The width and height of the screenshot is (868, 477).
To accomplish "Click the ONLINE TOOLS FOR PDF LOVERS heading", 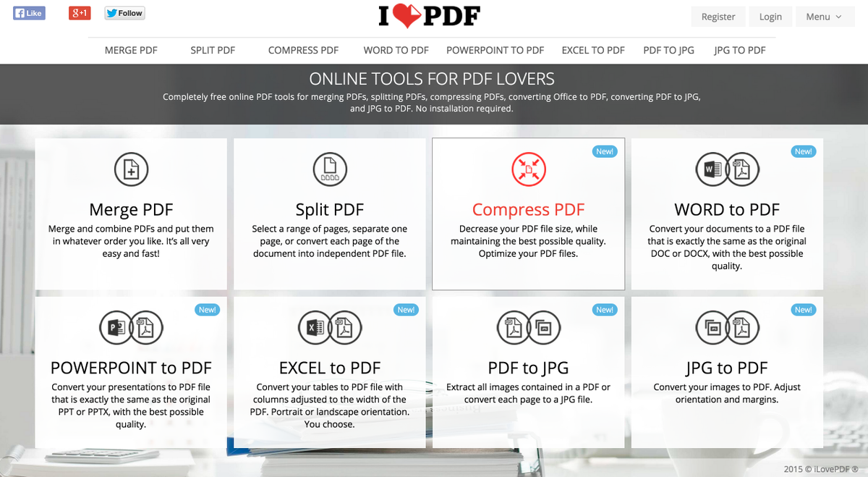I will pyautogui.click(x=432, y=79).
